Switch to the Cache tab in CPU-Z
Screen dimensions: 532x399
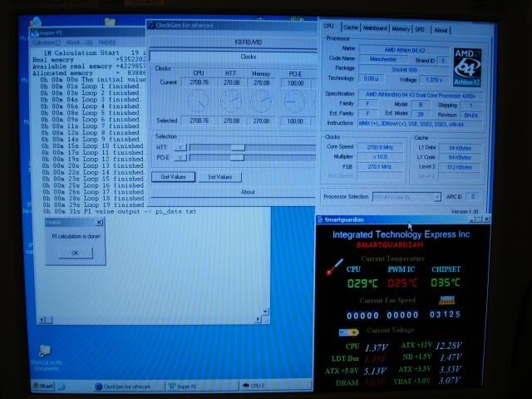(x=351, y=27)
